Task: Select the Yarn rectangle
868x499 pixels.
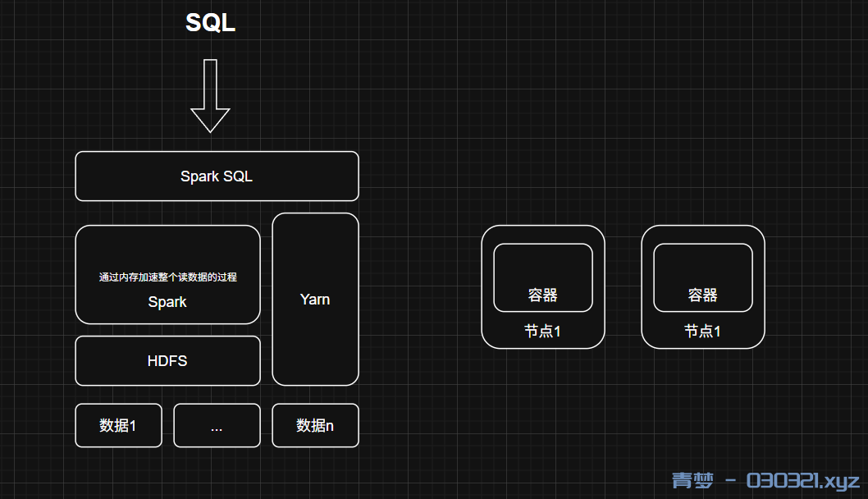Action: coord(315,300)
